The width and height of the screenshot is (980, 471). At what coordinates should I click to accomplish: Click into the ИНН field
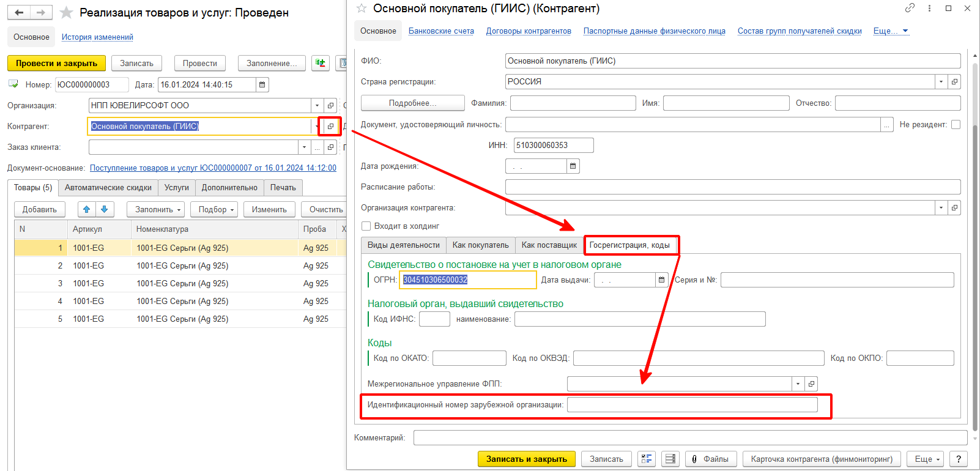click(x=554, y=145)
